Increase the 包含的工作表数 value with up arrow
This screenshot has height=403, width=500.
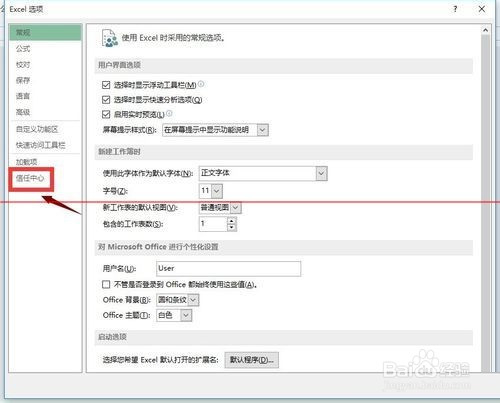tap(232, 220)
